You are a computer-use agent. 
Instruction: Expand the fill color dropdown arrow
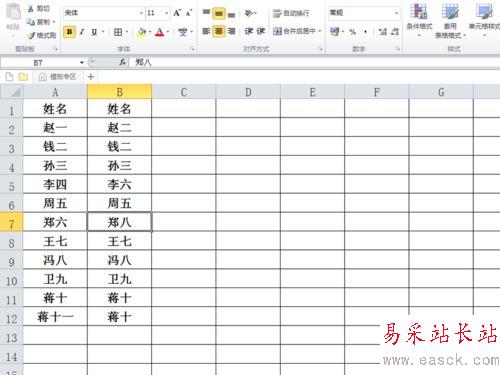point(150,32)
